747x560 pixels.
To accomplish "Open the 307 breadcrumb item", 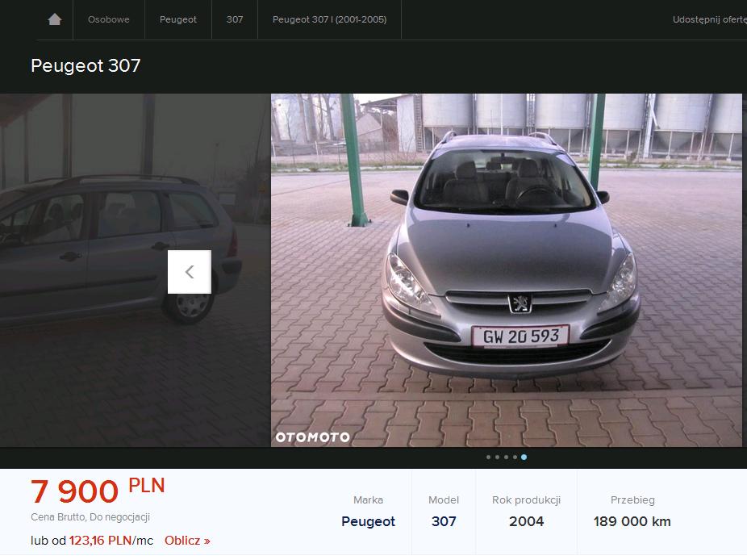I will click(x=235, y=19).
